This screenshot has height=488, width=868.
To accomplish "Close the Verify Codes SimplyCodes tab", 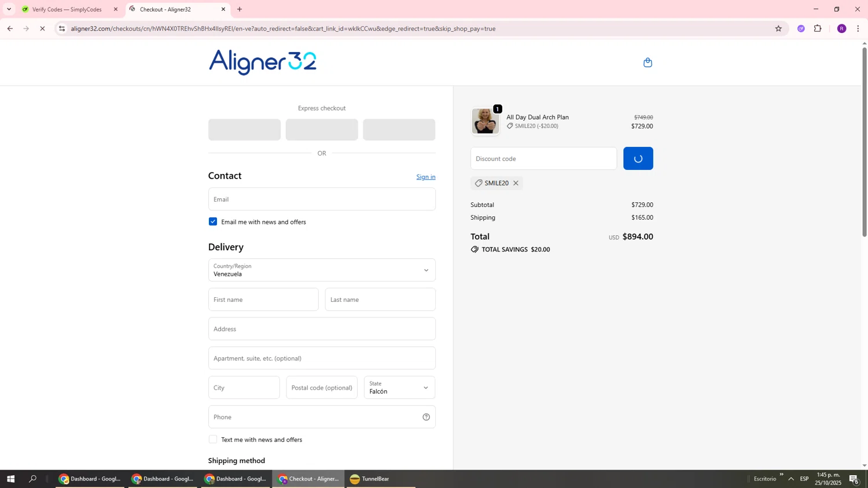I will coord(116,9).
